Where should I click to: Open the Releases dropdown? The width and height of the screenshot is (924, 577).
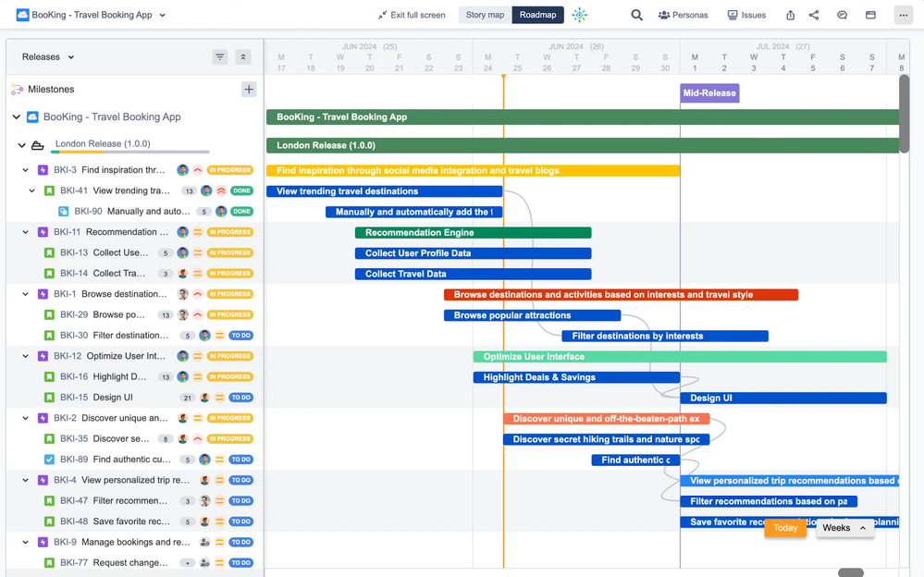tap(48, 57)
